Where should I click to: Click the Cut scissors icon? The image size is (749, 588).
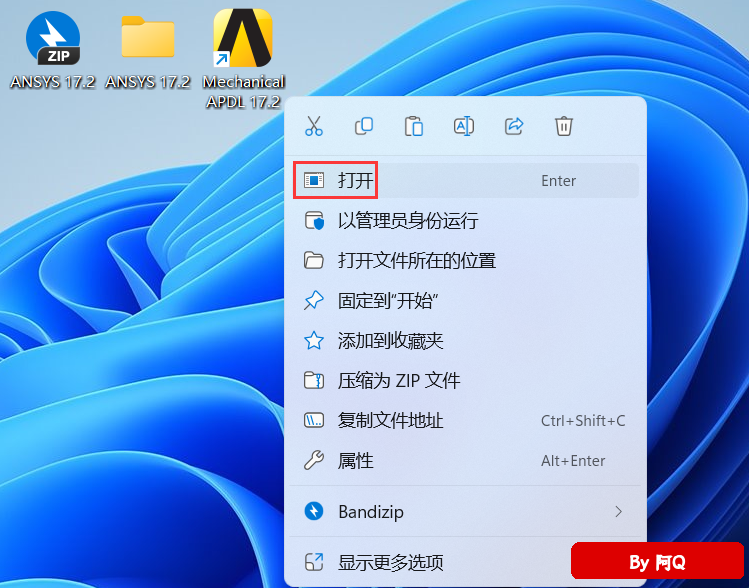point(314,126)
